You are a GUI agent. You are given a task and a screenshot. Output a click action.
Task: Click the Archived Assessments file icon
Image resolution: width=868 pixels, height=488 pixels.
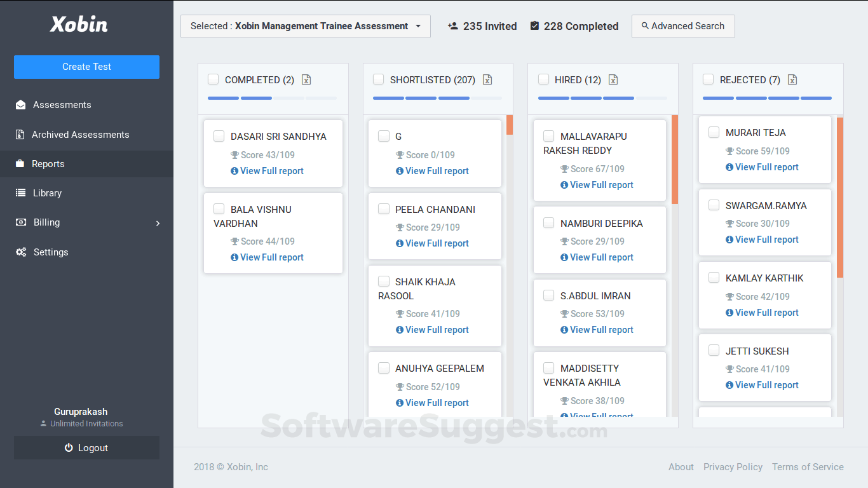(x=20, y=135)
